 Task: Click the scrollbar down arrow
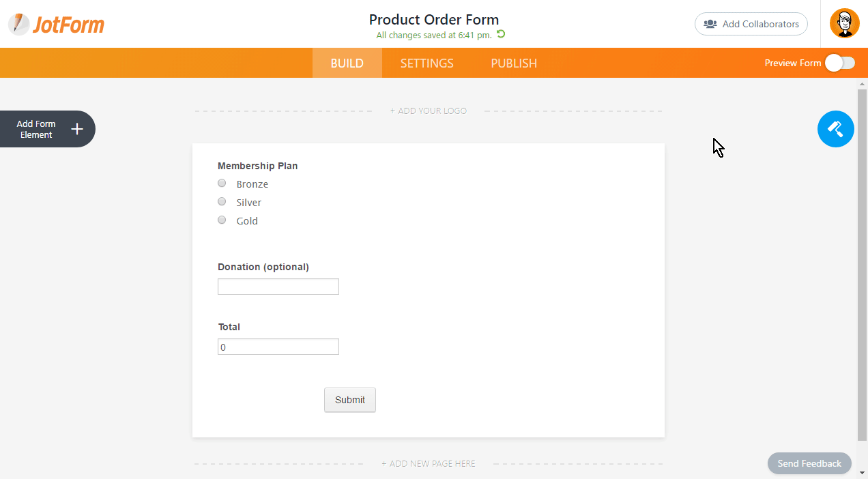point(862,472)
